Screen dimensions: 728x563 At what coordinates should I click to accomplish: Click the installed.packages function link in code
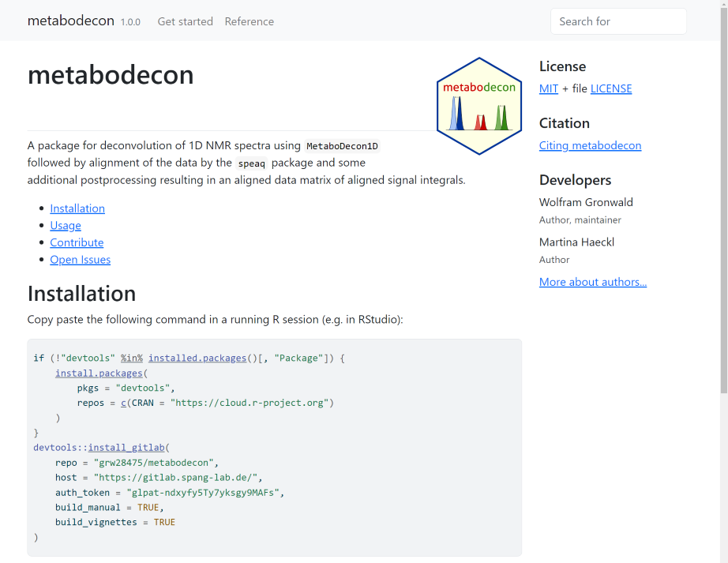pyautogui.click(x=197, y=358)
